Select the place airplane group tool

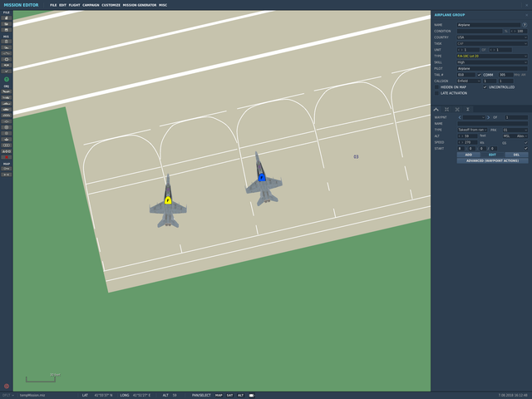pyautogui.click(x=7, y=91)
